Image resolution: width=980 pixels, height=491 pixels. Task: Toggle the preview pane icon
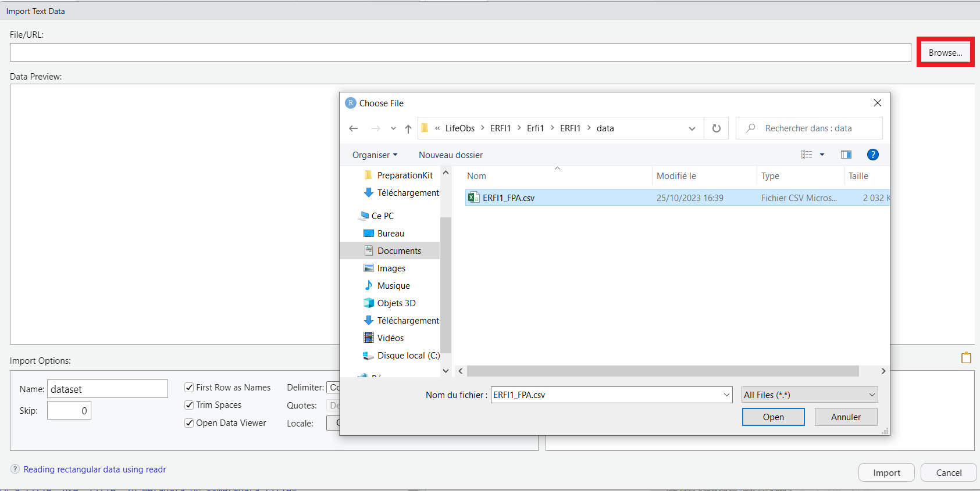(x=846, y=155)
